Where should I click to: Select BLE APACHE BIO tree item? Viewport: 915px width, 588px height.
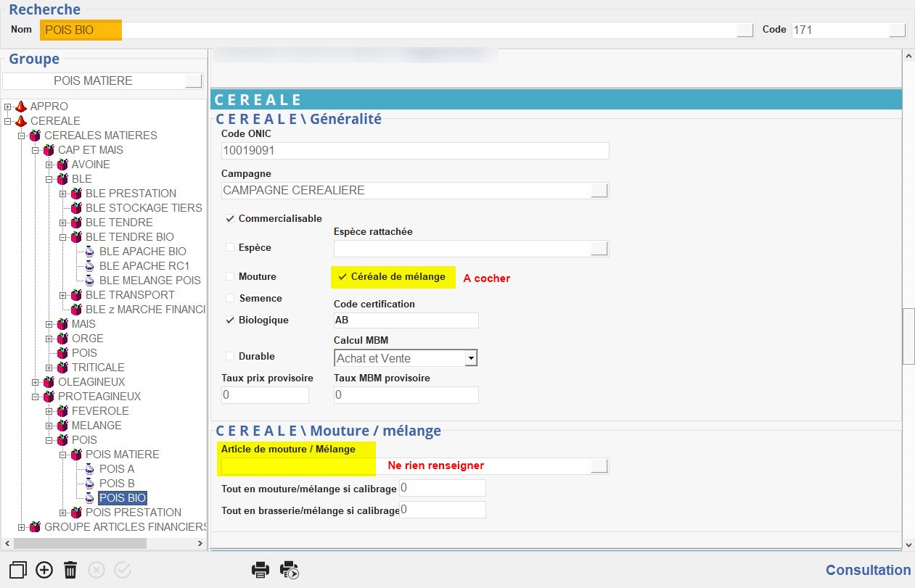pos(142,252)
